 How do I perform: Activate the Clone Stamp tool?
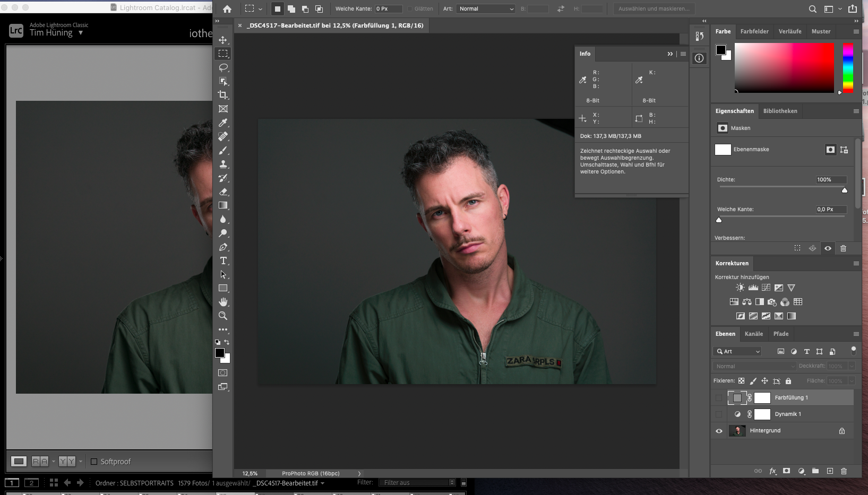[223, 164]
